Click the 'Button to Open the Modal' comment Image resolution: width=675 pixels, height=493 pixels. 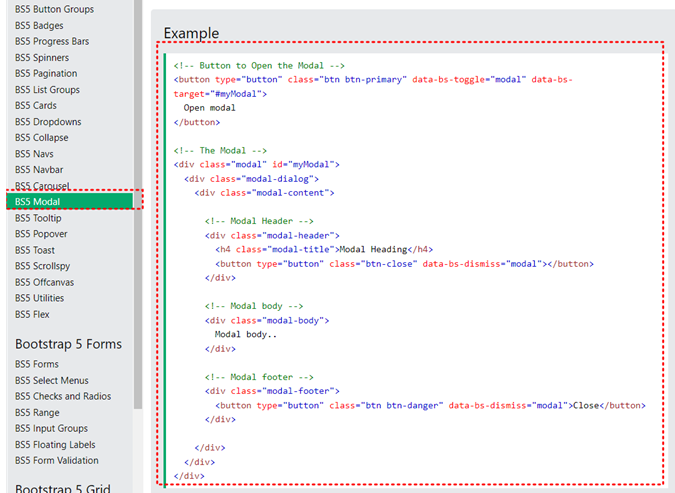[259, 65]
